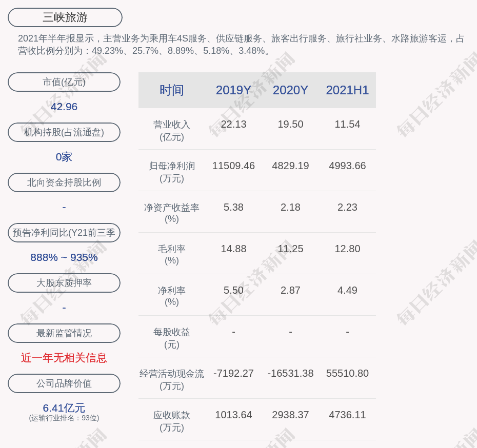Select the 北向资金持股比例 label
Image resolution: width=477 pixels, height=448 pixels.
pos(64,182)
